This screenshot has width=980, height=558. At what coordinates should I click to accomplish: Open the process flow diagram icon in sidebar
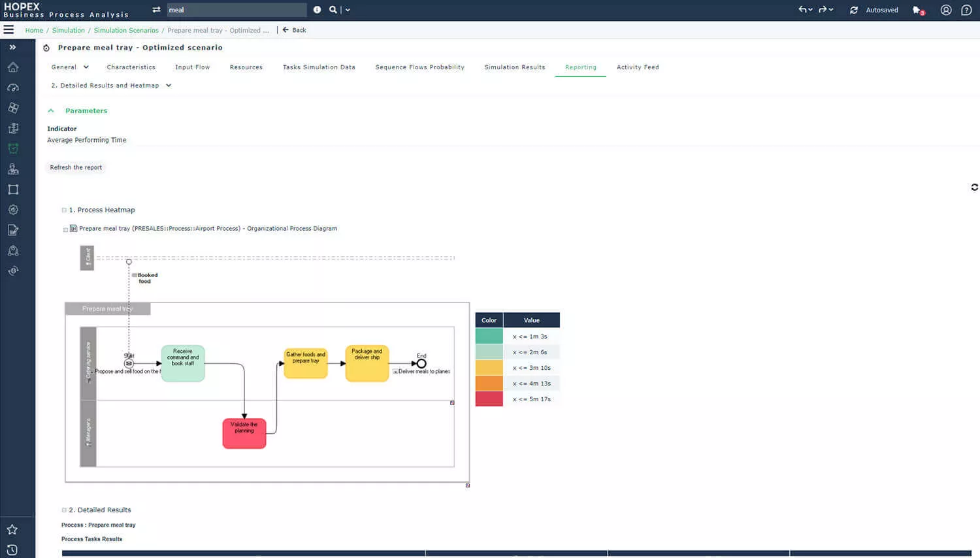point(13,128)
